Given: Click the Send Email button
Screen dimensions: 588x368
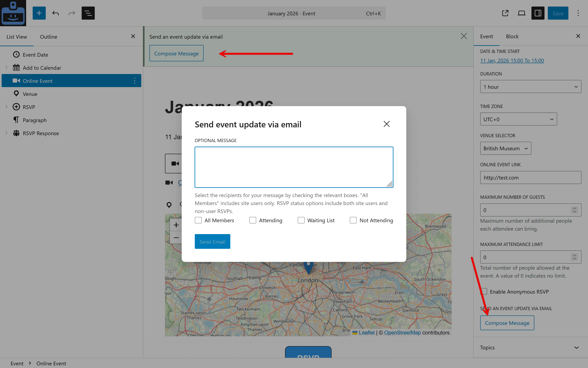Looking at the screenshot, I should pyautogui.click(x=212, y=241).
